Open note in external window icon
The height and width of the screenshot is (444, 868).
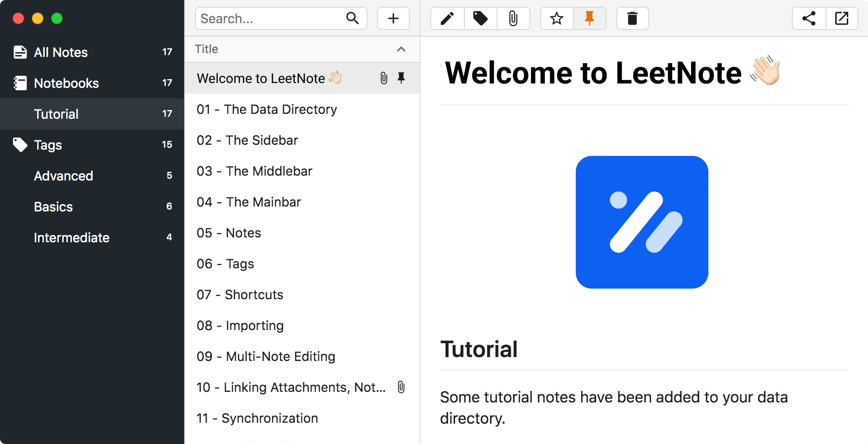(x=841, y=19)
